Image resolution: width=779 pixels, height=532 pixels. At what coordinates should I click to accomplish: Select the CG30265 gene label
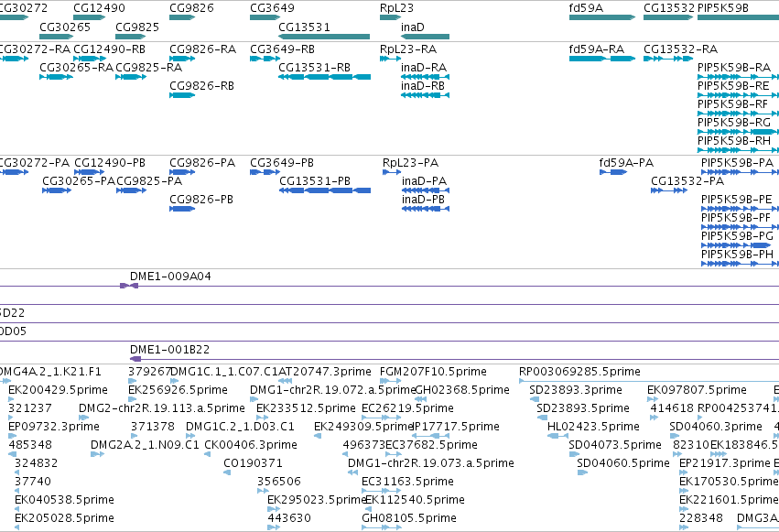pyautogui.click(x=65, y=27)
